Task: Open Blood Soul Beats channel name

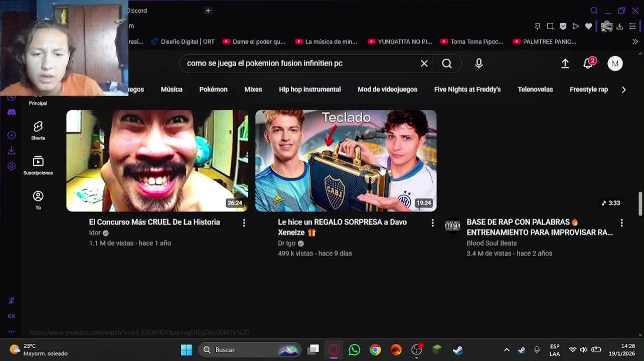Action: (x=492, y=244)
